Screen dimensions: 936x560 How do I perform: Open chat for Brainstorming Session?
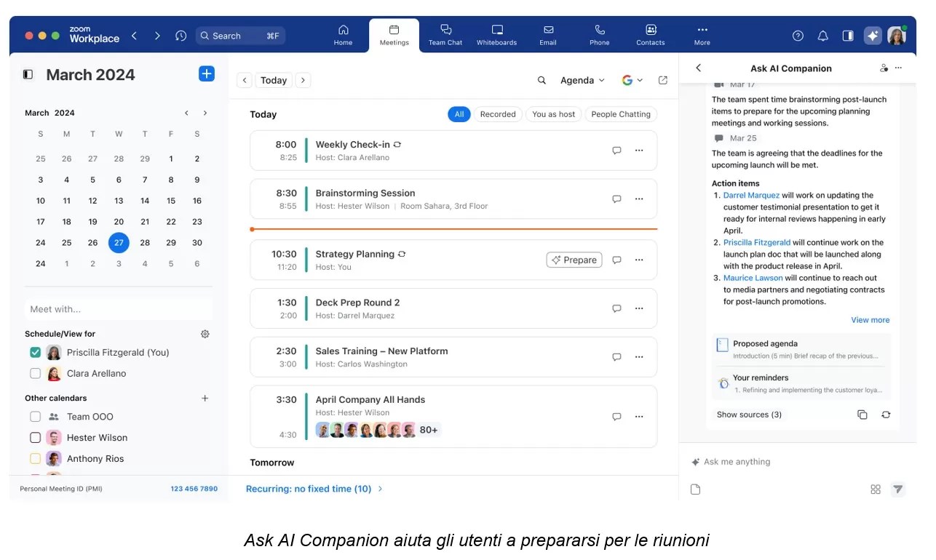pos(616,199)
